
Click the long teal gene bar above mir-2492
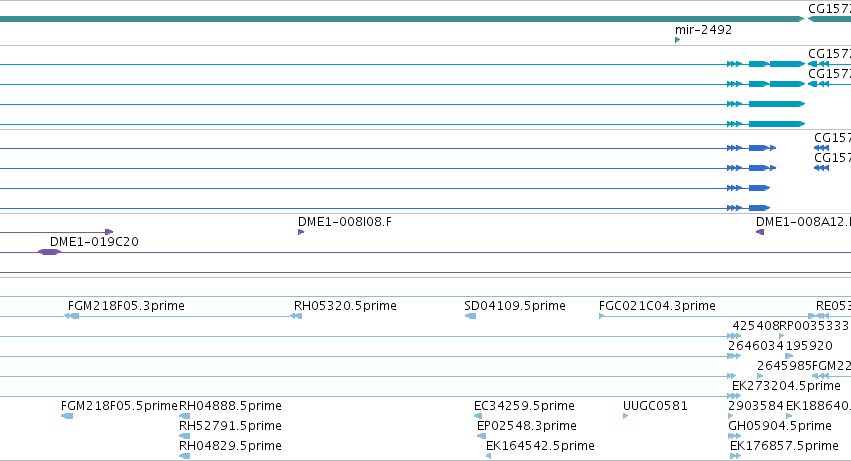[402, 19]
